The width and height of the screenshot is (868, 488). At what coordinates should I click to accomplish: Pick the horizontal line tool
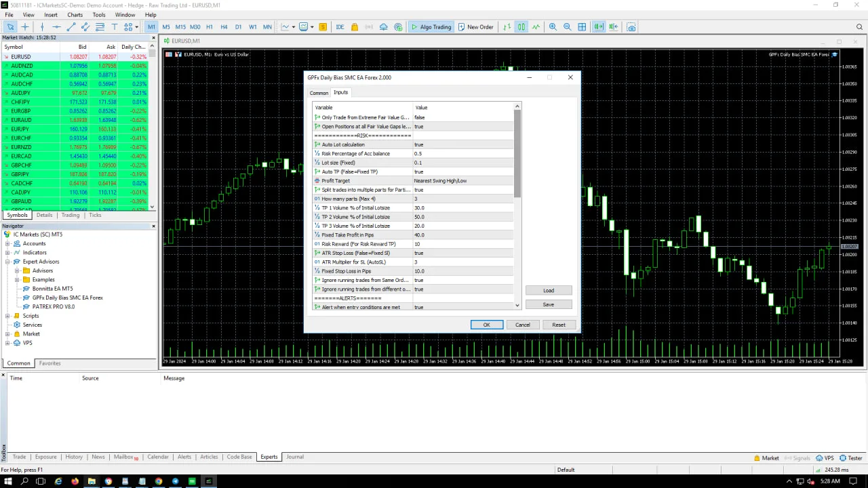pos(56,27)
